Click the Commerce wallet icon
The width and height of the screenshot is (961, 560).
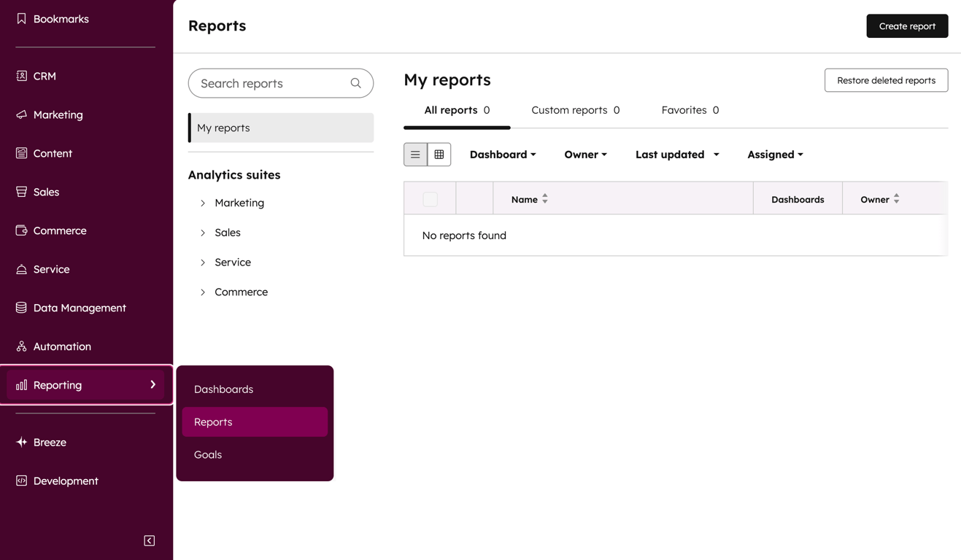click(21, 230)
